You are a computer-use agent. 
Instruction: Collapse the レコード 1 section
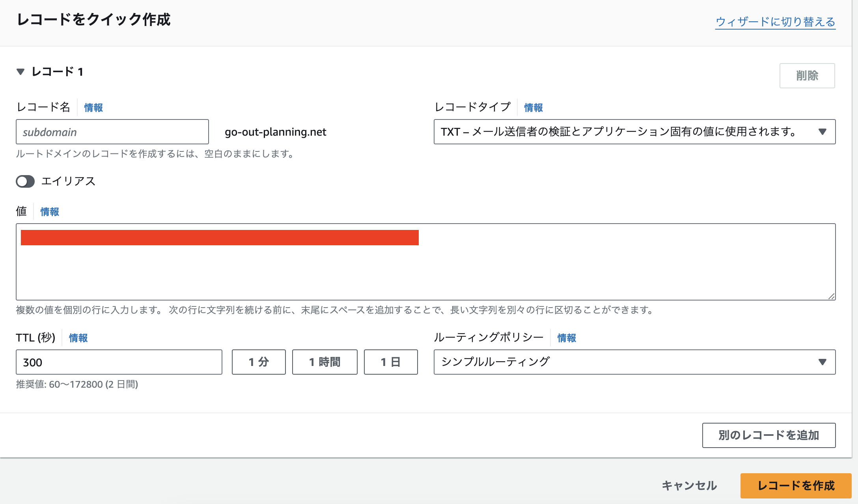(21, 72)
